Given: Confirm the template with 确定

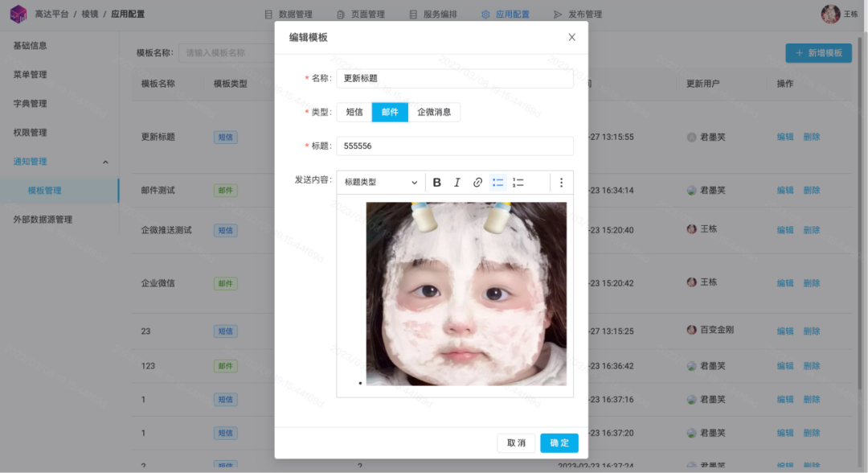Looking at the screenshot, I should tap(559, 443).
